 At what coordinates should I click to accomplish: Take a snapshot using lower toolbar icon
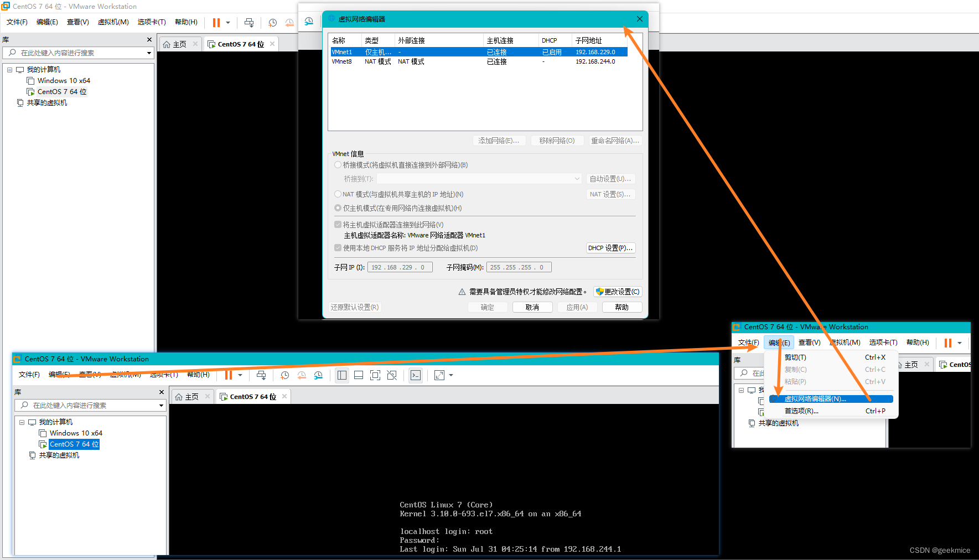[x=284, y=375]
